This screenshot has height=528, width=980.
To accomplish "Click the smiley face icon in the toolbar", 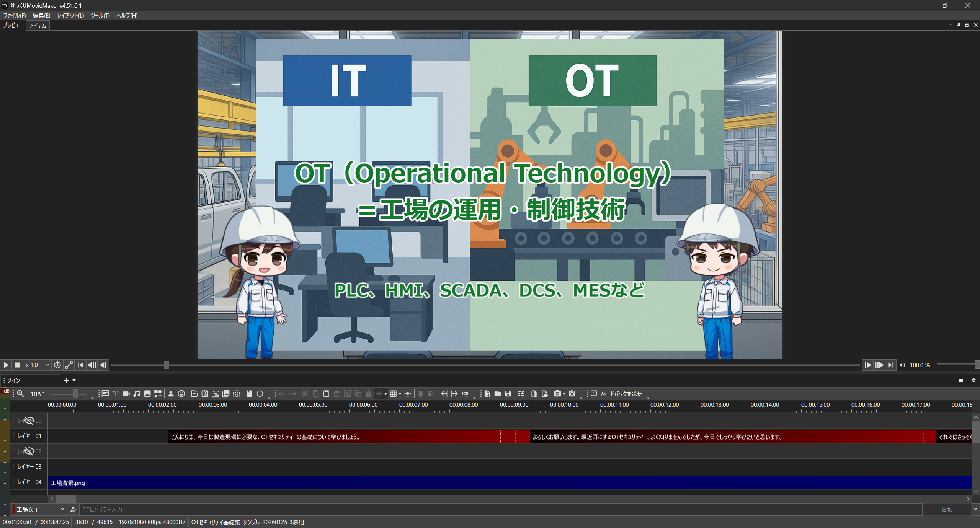I will tap(181, 394).
